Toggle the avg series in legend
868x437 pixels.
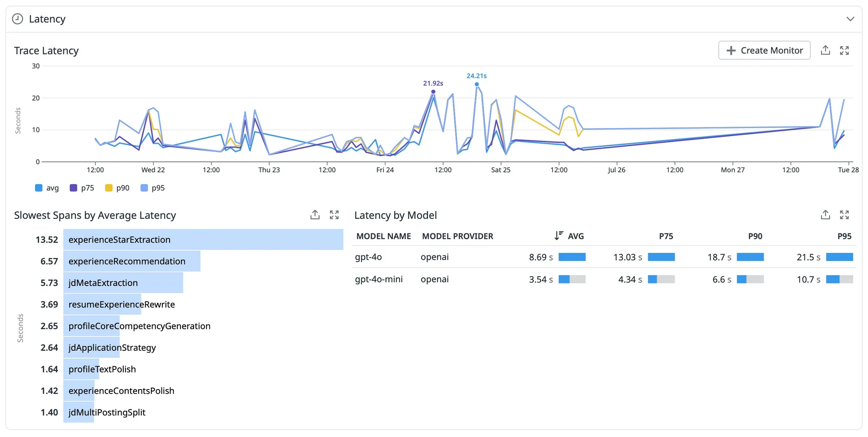[x=47, y=188]
